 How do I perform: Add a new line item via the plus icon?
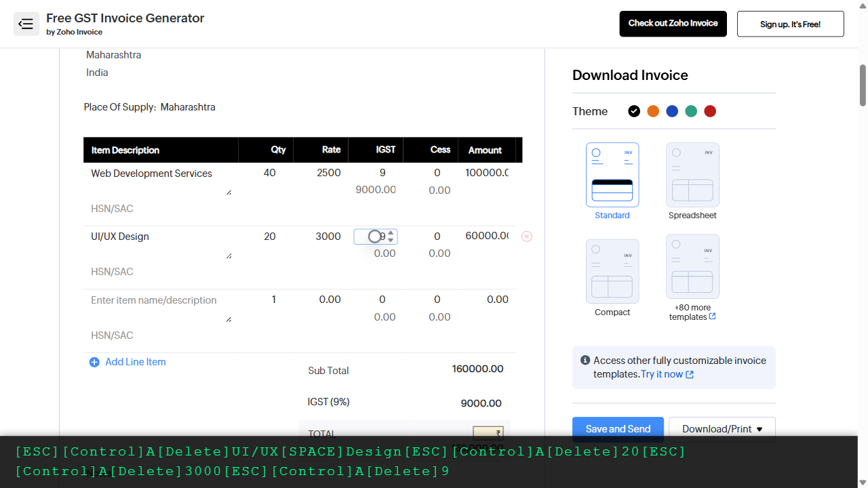point(94,362)
